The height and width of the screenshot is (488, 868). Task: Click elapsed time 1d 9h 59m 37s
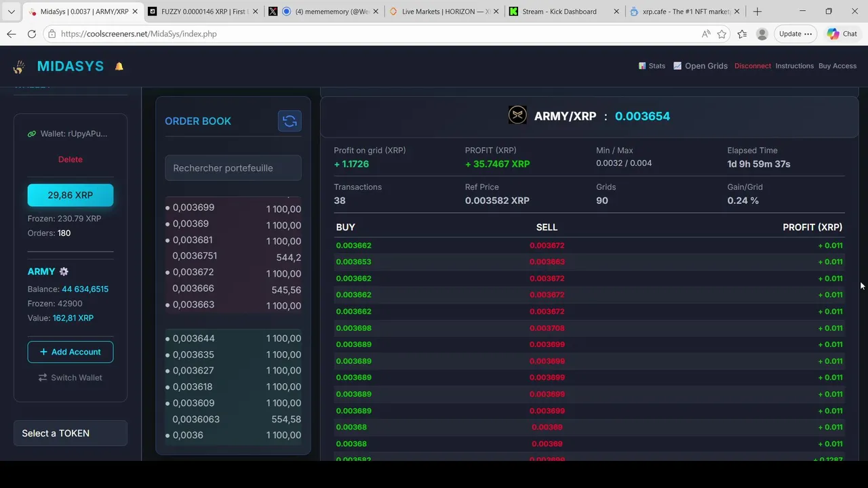point(759,164)
